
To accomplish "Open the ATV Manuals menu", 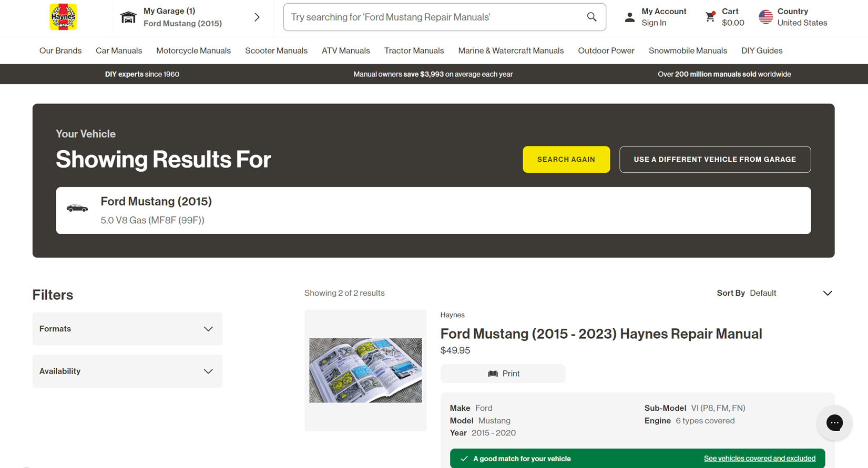I will coord(346,51).
